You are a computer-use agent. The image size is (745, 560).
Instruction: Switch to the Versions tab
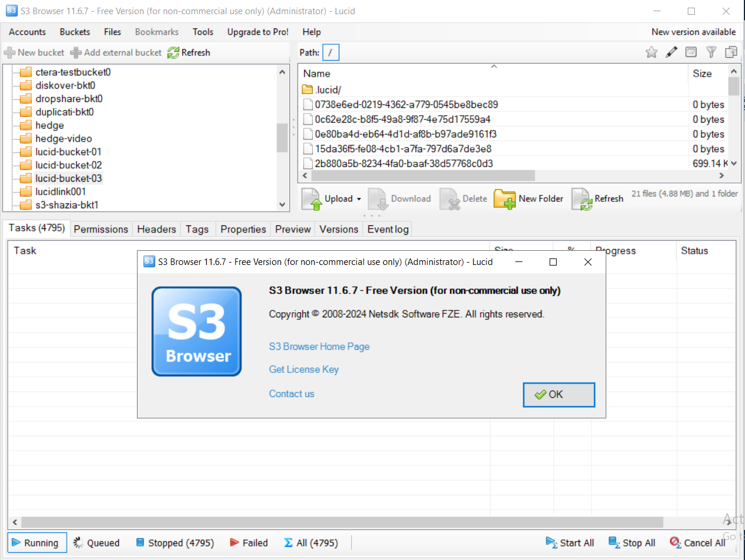(x=339, y=229)
